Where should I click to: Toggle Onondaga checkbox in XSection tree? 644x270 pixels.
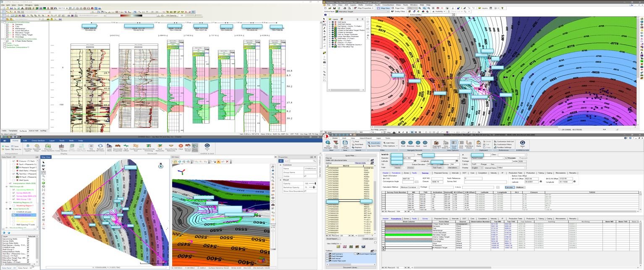(x=7, y=37)
